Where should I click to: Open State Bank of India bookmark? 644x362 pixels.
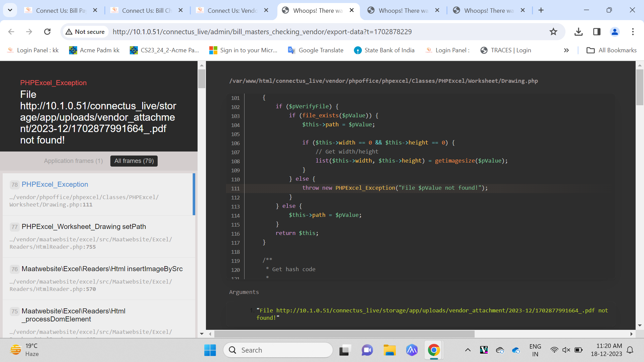384,50
